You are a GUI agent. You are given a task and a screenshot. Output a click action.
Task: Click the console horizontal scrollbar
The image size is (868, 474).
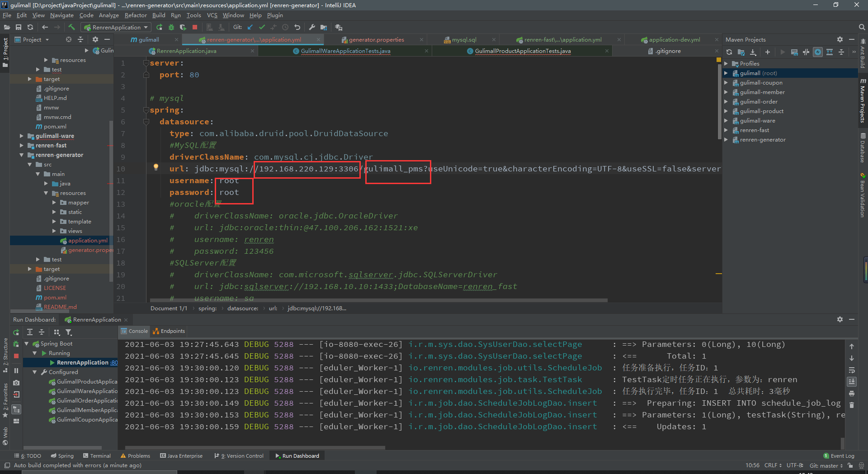point(255,448)
